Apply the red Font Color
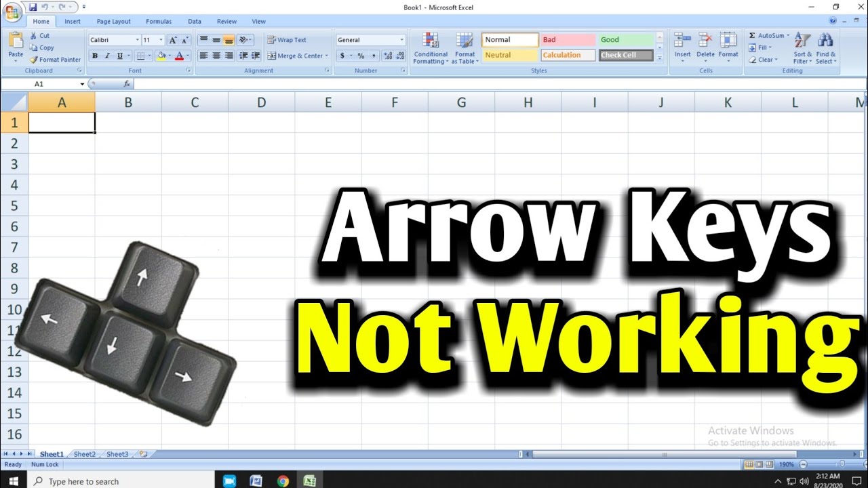 [179, 56]
